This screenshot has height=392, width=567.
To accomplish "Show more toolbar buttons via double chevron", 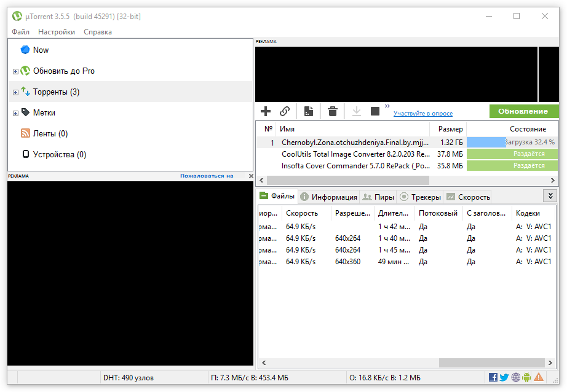I will pos(387,106).
